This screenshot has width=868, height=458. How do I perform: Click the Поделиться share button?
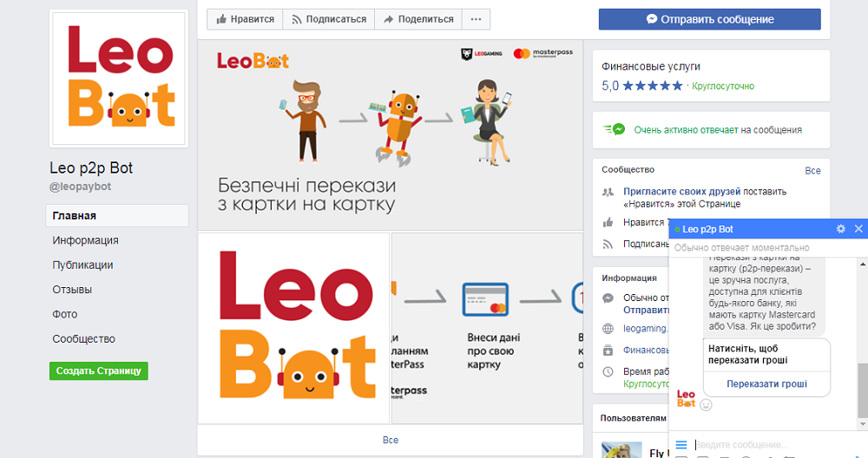click(418, 19)
